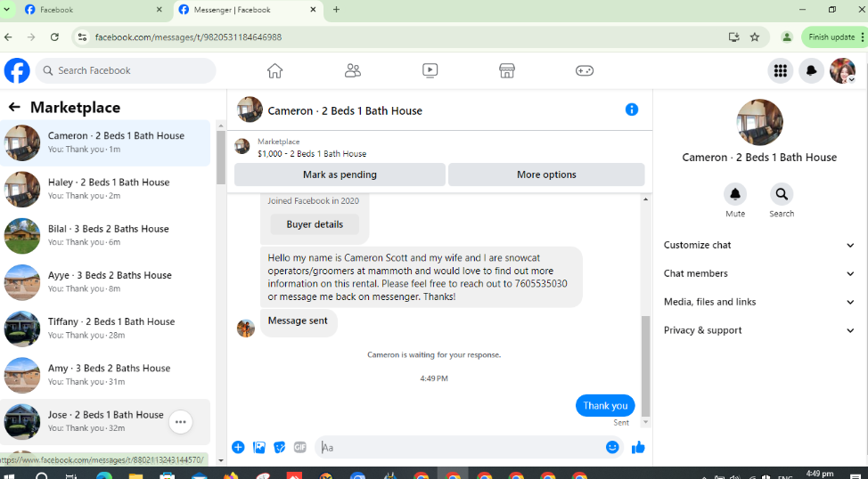Image resolution: width=868 pixels, height=479 pixels.
Task: Open the $1,000 2 Beds 1 Bath listing link
Action: click(x=312, y=154)
